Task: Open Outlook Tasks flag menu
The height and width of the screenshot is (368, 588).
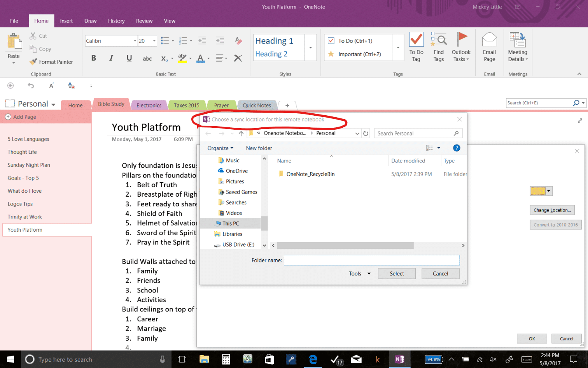Action: coord(461,47)
